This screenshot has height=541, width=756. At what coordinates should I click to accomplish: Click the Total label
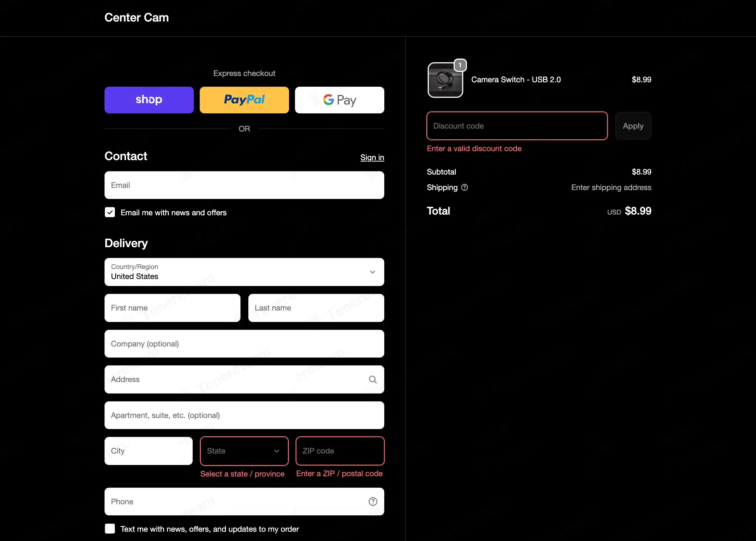pos(438,211)
